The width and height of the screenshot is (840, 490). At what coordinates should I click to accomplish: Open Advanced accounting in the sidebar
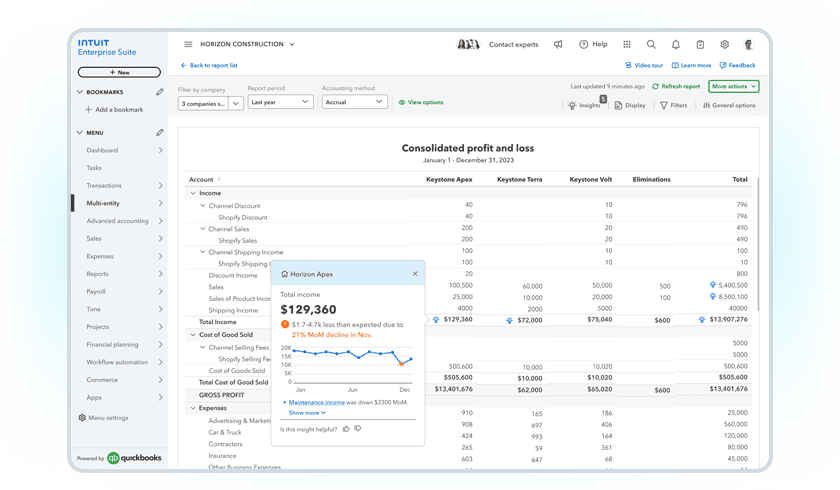pyautogui.click(x=118, y=221)
